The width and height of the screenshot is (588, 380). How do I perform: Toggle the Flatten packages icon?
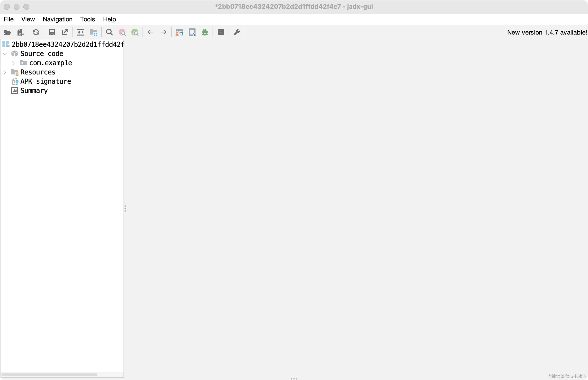pos(93,32)
